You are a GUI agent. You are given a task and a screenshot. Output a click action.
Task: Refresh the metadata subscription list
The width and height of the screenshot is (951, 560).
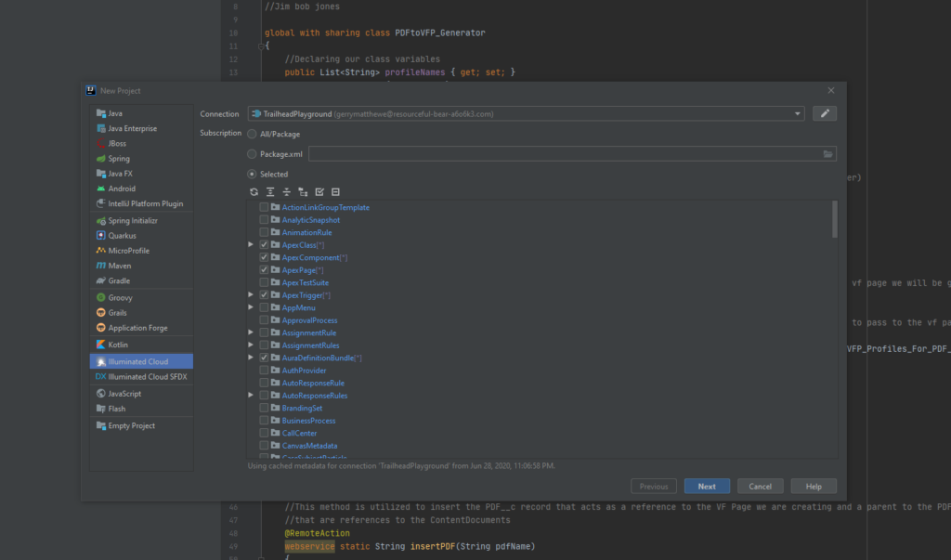click(x=254, y=191)
